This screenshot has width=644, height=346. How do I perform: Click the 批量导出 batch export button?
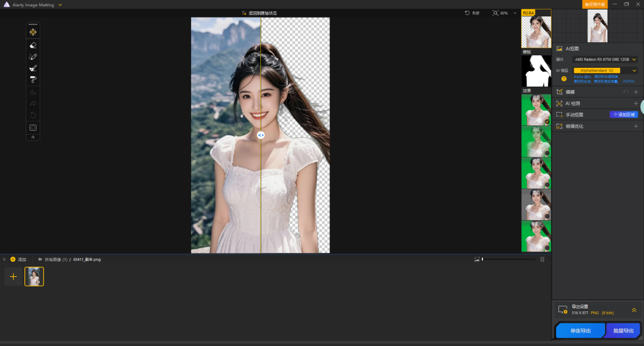click(x=622, y=330)
